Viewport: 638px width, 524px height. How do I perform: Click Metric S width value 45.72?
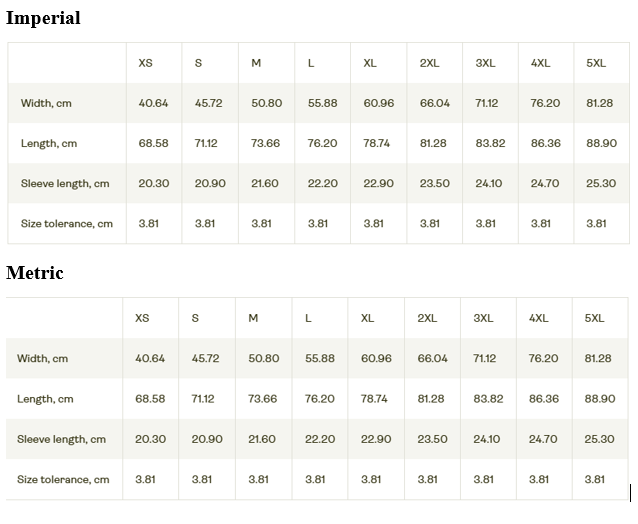point(205,358)
